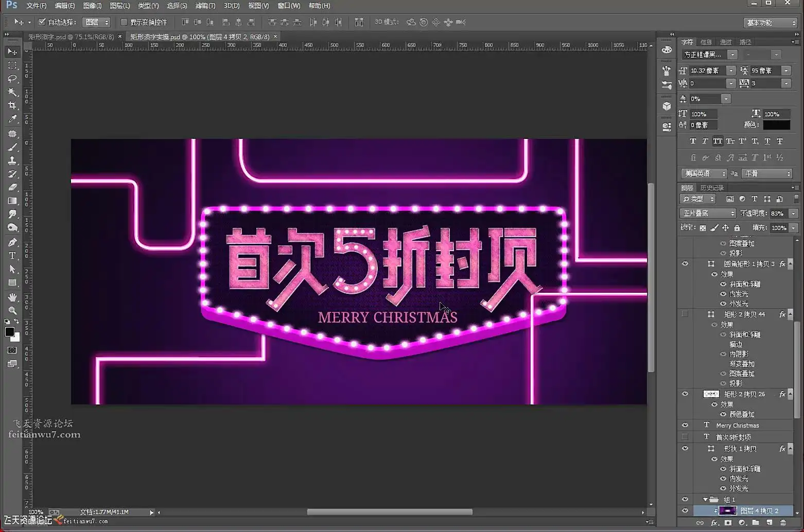Select the Crop tool
Screen dimensions: 804x532
click(x=12, y=105)
